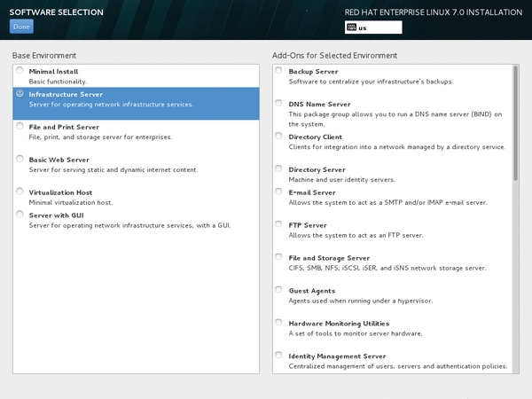Viewport: 532px width, 399px height.
Task: Click the 'Directory Server' label
Action: point(317,169)
